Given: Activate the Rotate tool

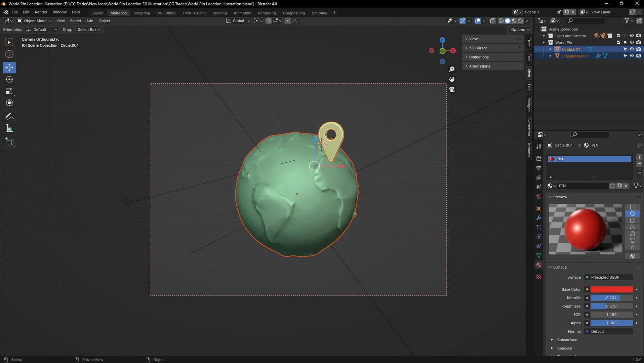Looking at the screenshot, I should point(9,79).
